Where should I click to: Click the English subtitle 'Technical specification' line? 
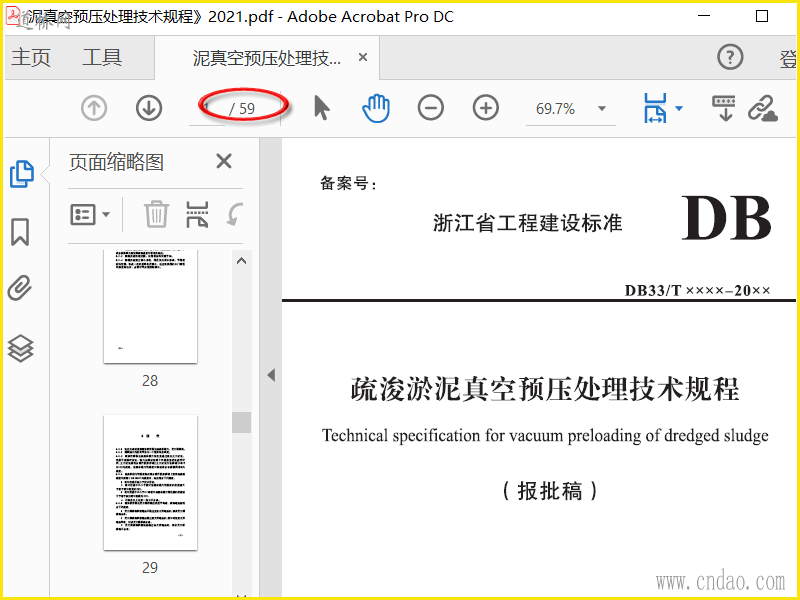pos(545,436)
